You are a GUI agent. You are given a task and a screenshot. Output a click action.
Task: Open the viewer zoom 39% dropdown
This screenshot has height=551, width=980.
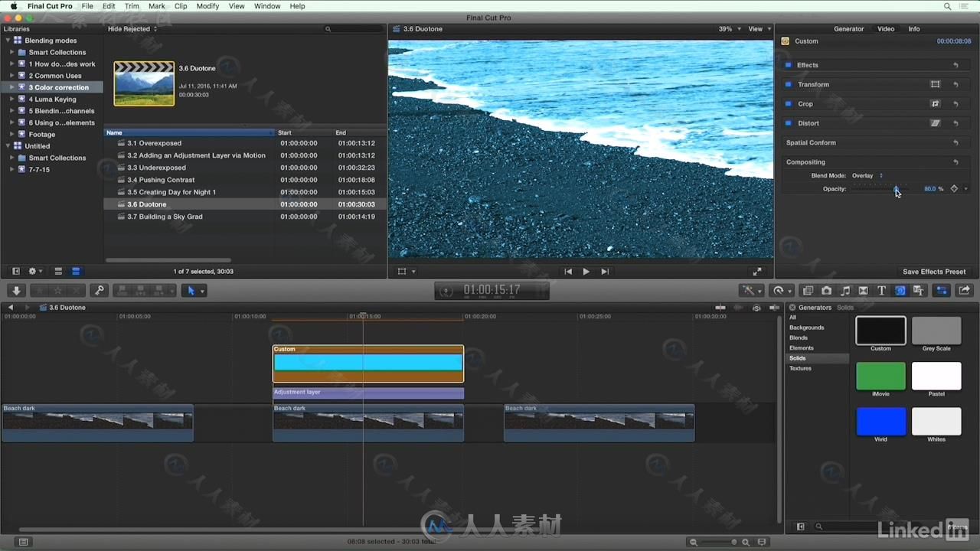pos(730,29)
